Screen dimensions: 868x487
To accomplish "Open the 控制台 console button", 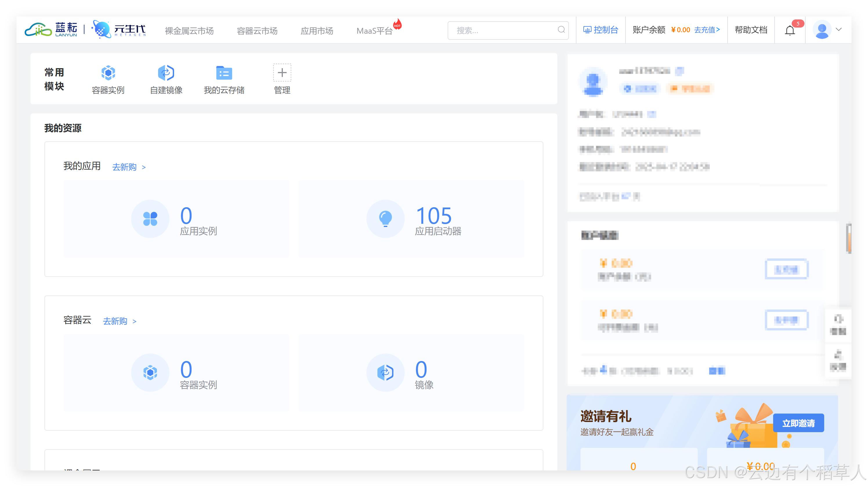I will coord(601,30).
